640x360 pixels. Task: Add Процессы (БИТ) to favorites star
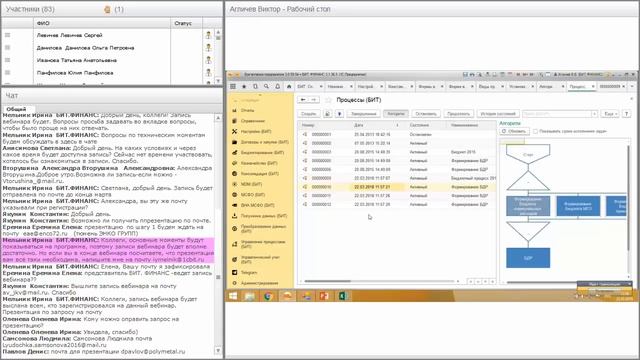pyautogui.click(x=328, y=100)
